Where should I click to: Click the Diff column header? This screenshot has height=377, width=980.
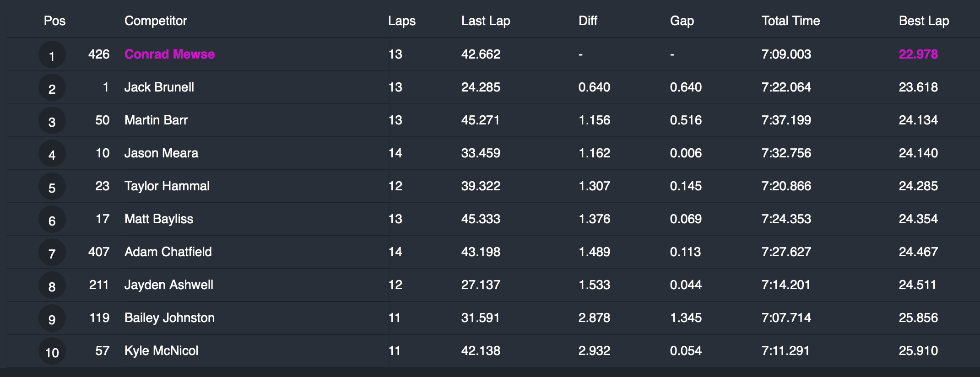point(588,21)
